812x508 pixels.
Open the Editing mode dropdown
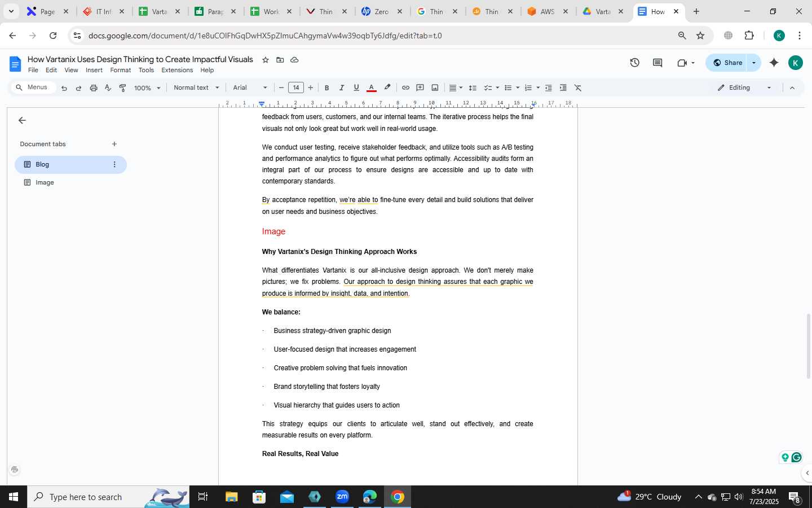pos(744,88)
